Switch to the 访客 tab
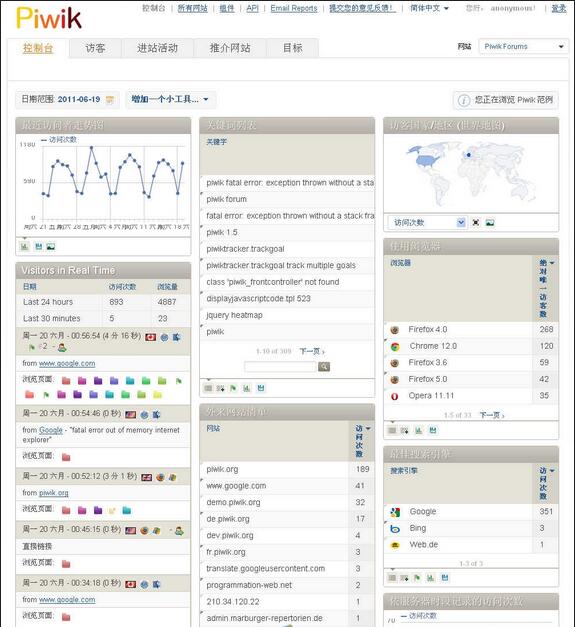575x627 pixels. pyautogui.click(x=96, y=48)
